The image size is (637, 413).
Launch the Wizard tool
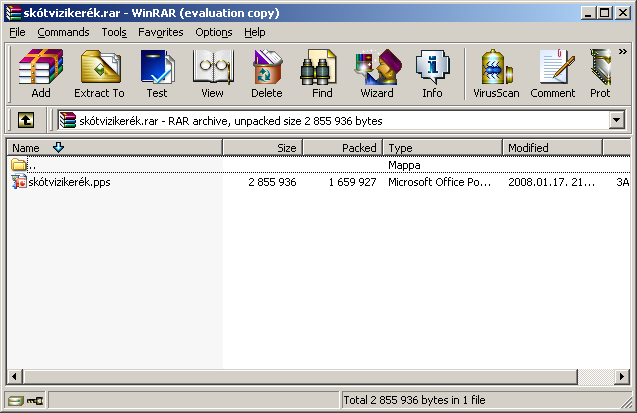(x=377, y=73)
